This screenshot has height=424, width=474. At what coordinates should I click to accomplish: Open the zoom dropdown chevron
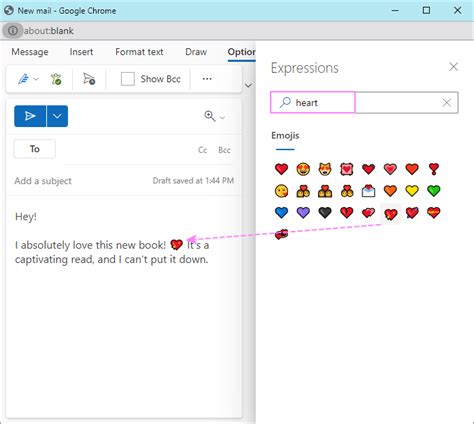pyautogui.click(x=222, y=117)
